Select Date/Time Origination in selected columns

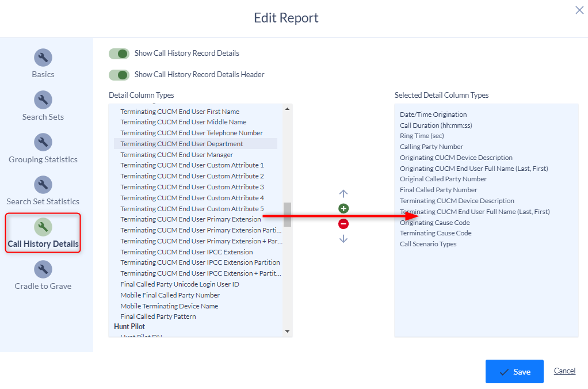coord(433,115)
